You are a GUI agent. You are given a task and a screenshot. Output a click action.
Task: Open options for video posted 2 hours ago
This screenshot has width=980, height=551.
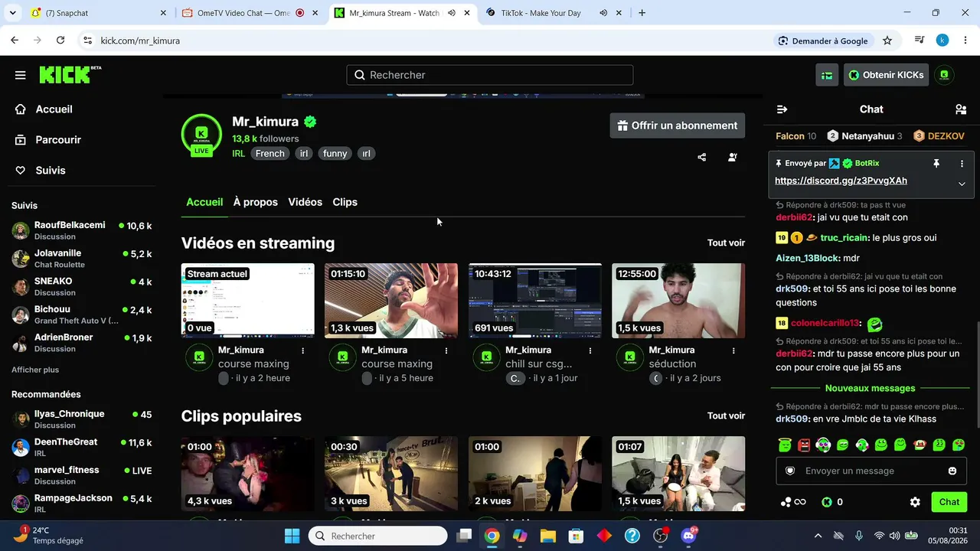(303, 350)
